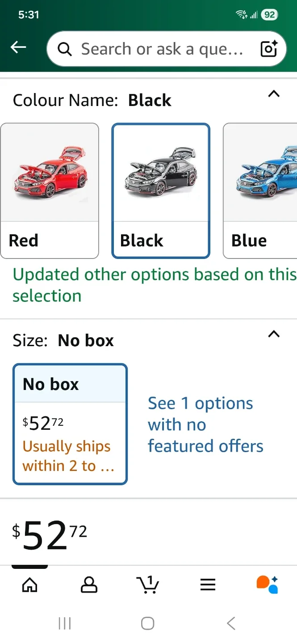Open product image search with the camera icon
This screenshot has height=644, width=297.
[268, 49]
